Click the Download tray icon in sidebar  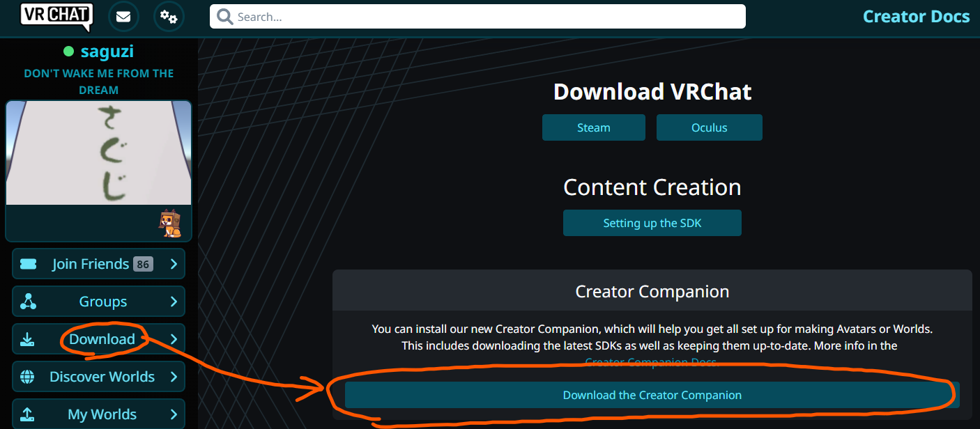28,339
